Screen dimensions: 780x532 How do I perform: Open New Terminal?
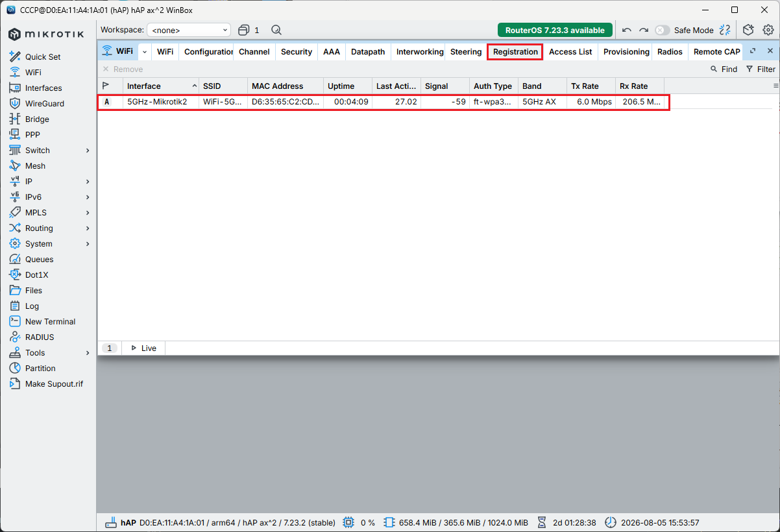(50, 322)
